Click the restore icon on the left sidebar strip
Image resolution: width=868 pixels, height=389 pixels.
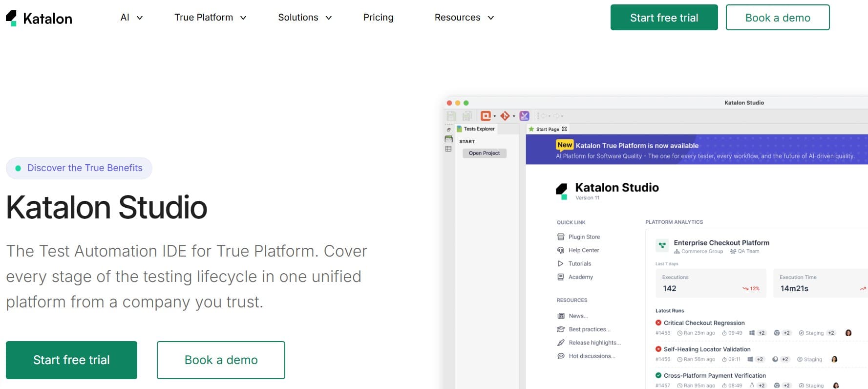(x=448, y=130)
